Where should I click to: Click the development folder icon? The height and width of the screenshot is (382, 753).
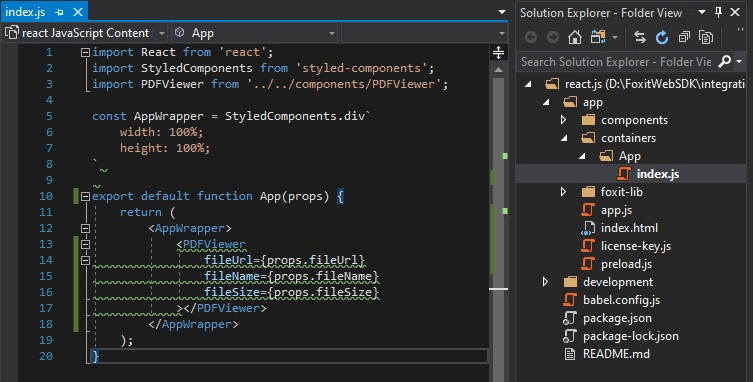[570, 282]
